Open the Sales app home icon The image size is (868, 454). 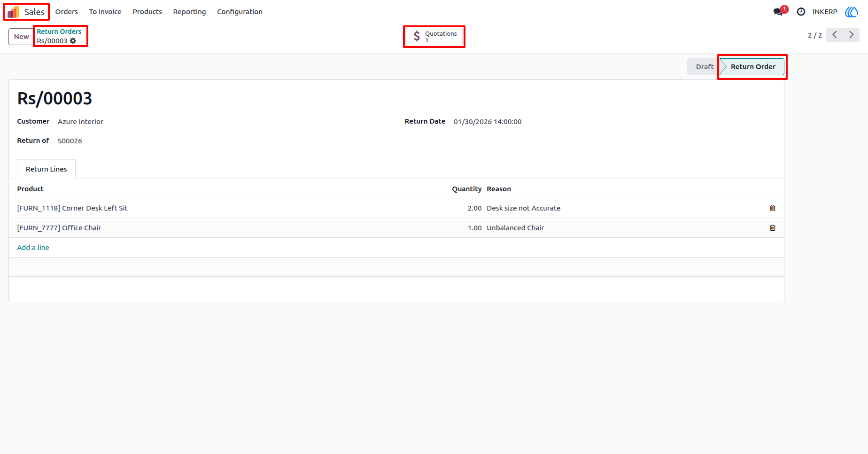(x=14, y=12)
